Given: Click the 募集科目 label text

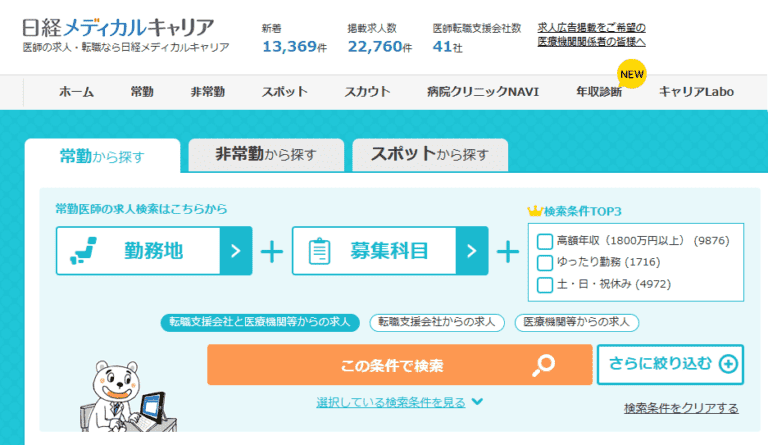Looking at the screenshot, I should coord(389,251).
